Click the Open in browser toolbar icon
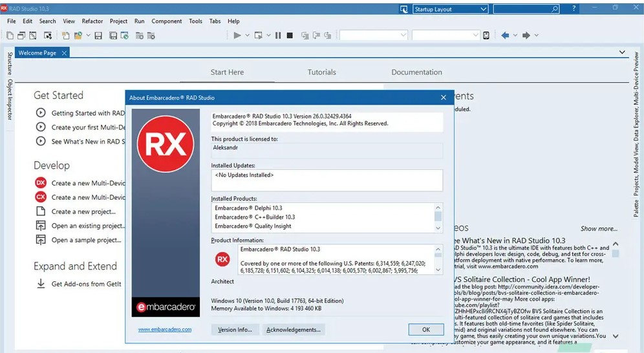Image resolution: width=644 pixels, height=353 pixels. coord(124,36)
